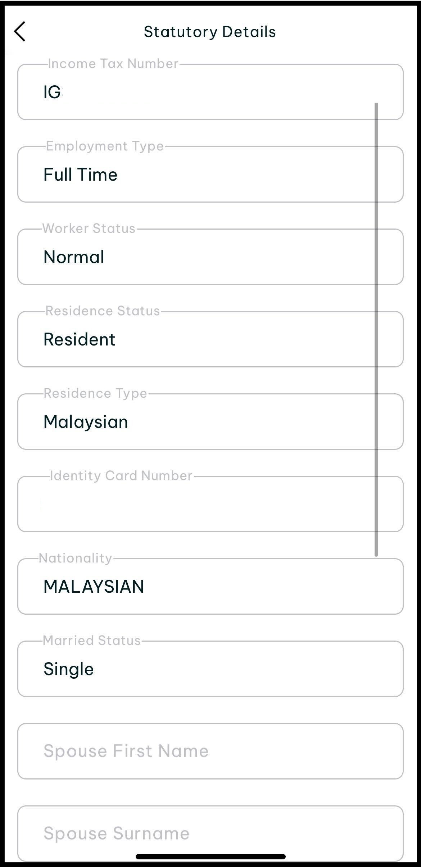Click the Statutory Details page title
Viewport: 421px width, 868px height.
(210, 32)
